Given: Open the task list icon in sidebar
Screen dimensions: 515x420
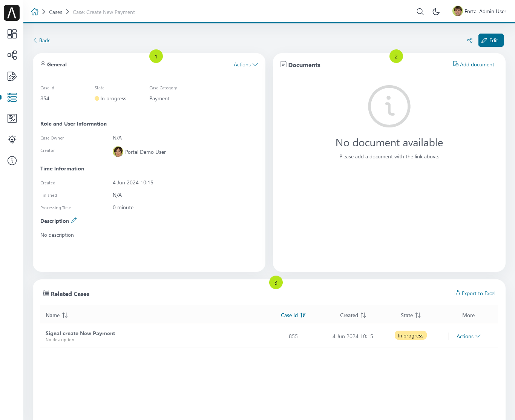Looking at the screenshot, I should (x=12, y=76).
